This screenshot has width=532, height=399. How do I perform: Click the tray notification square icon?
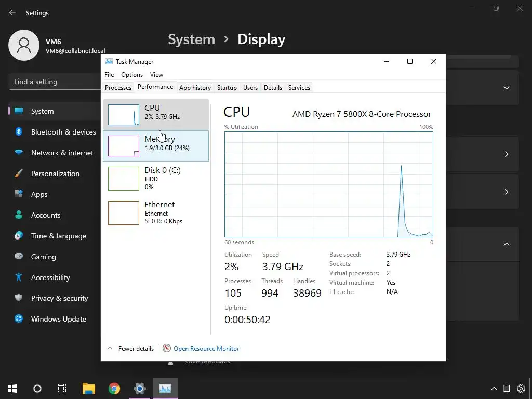point(507,389)
